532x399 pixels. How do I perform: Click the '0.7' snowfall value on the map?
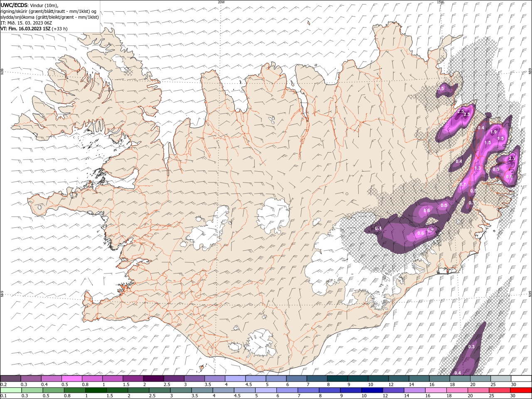pos(462,185)
